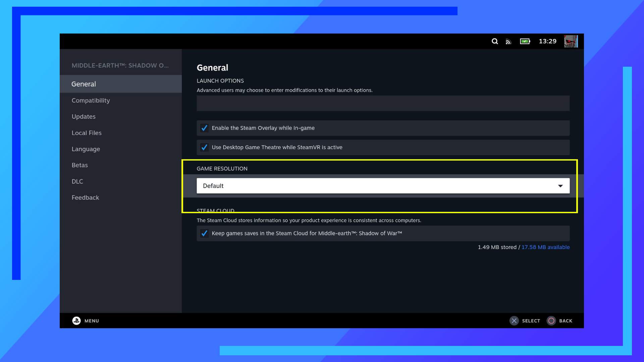Switch to the Compatibility tab
This screenshot has width=644, height=362.
91,101
